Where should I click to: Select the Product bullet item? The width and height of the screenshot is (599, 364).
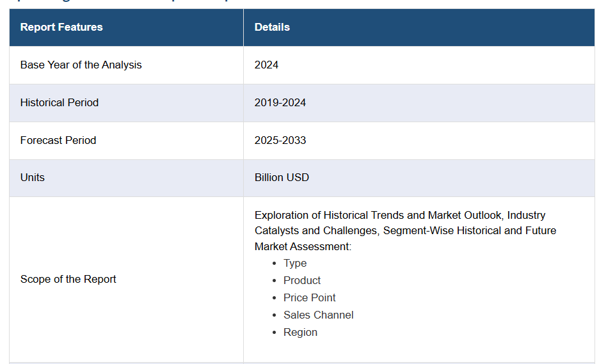pos(302,280)
